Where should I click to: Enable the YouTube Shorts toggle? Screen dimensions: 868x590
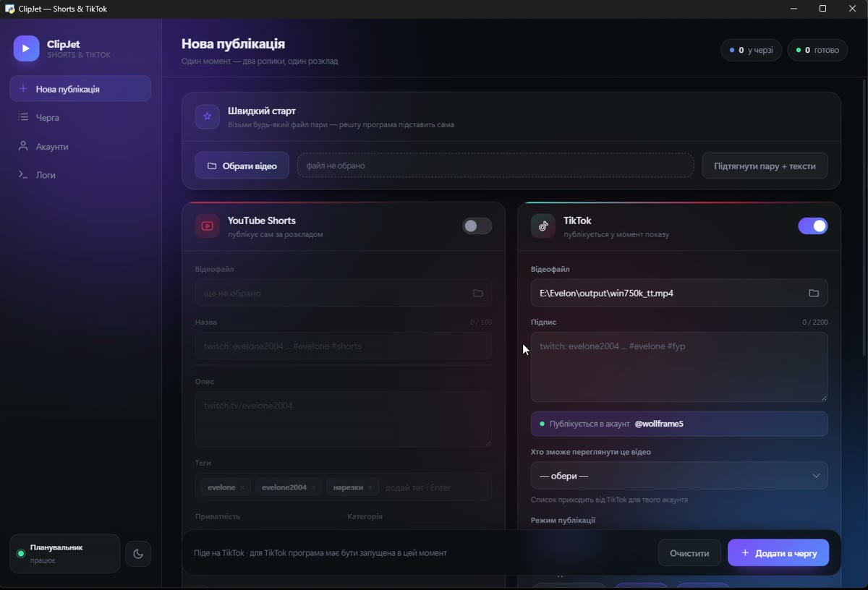pos(477,226)
